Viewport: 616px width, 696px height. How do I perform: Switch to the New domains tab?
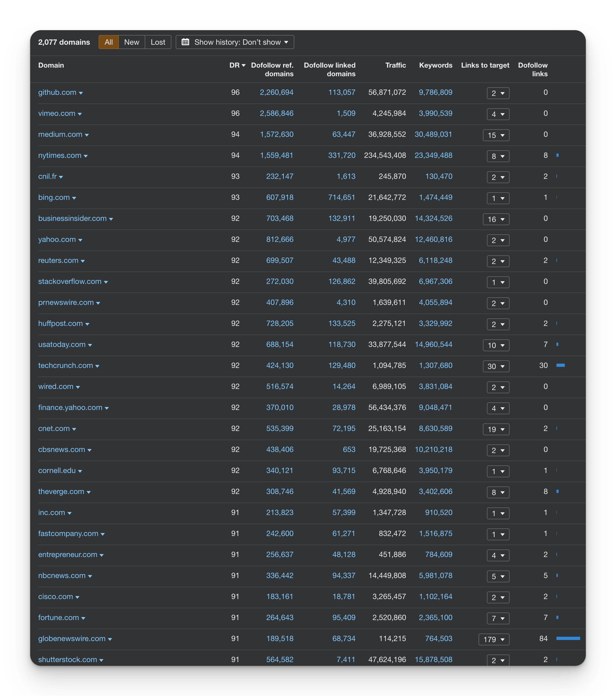pos(131,42)
